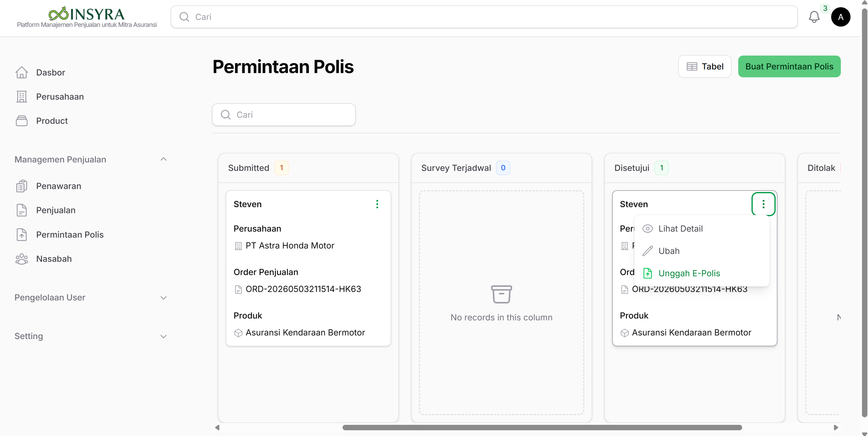
Task: Click the upload icon beside Unggah E-Polis
Action: point(647,273)
